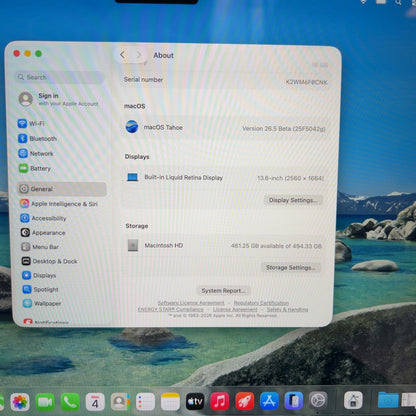Open Reminders from the Dock
Viewport: 416px width, 416px height.
click(145, 402)
